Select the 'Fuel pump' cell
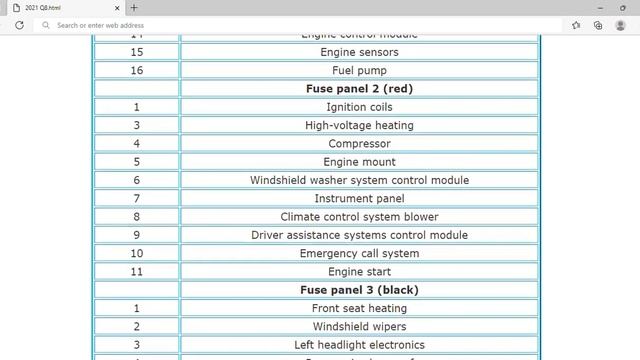The width and height of the screenshot is (640, 360). 359,70
